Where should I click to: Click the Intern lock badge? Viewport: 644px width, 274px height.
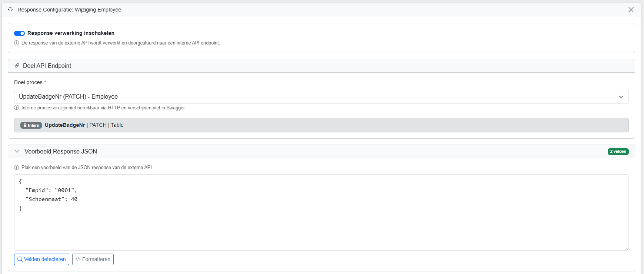(31, 125)
